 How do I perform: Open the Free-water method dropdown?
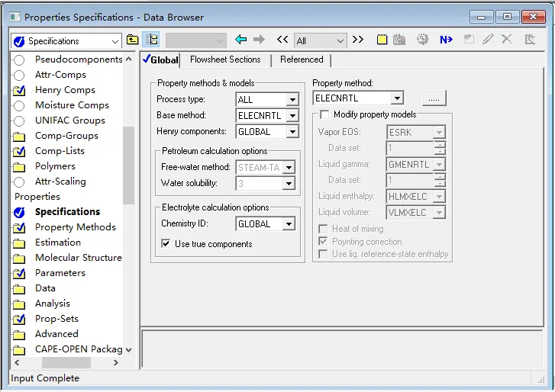(289, 167)
